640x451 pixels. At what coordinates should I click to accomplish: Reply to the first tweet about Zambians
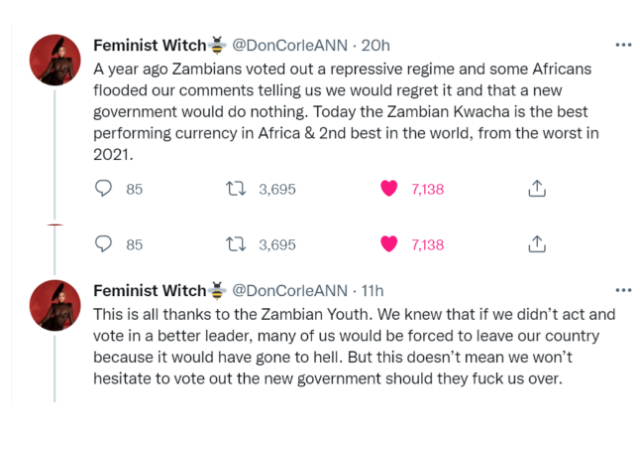[x=103, y=188]
